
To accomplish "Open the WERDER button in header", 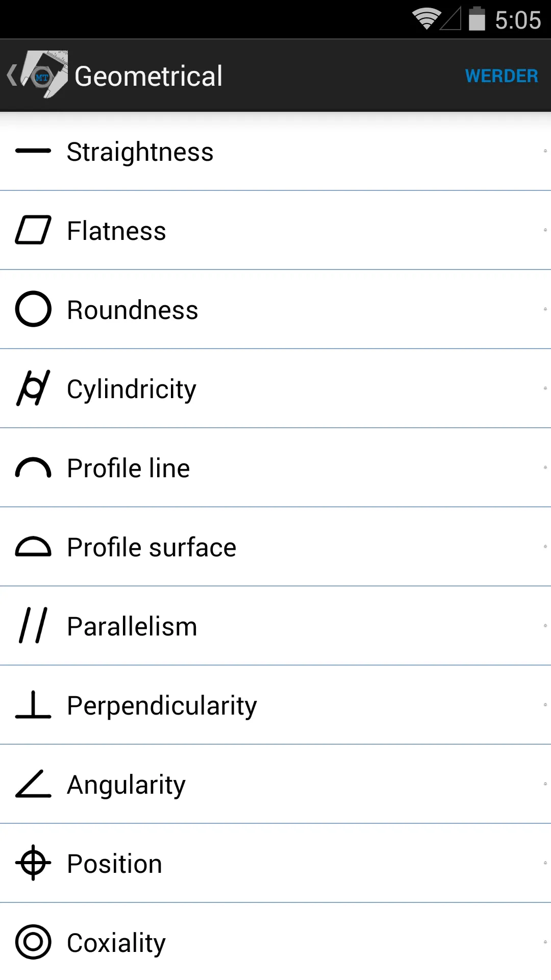I will click(x=502, y=76).
